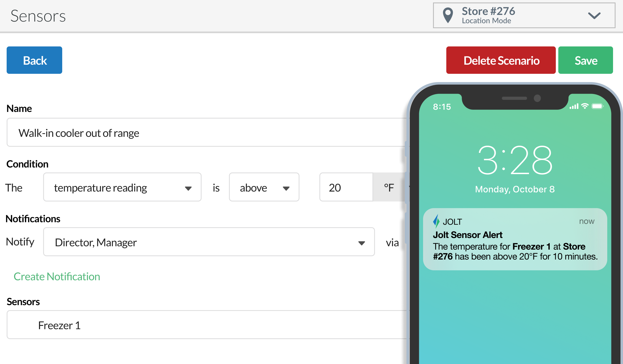Click the Monday, October 8 date text
The height and width of the screenshot is (364, 623).
pyautogui.click(x=515, y=189)
